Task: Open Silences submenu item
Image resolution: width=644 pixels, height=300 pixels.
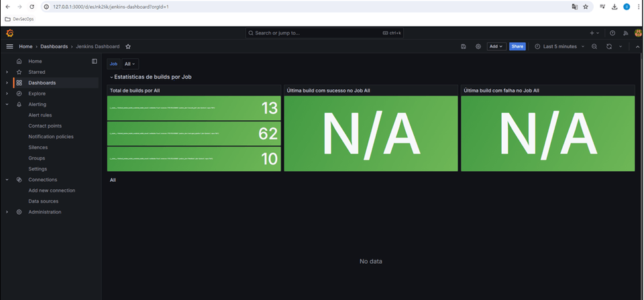Action: coord(38,147)
